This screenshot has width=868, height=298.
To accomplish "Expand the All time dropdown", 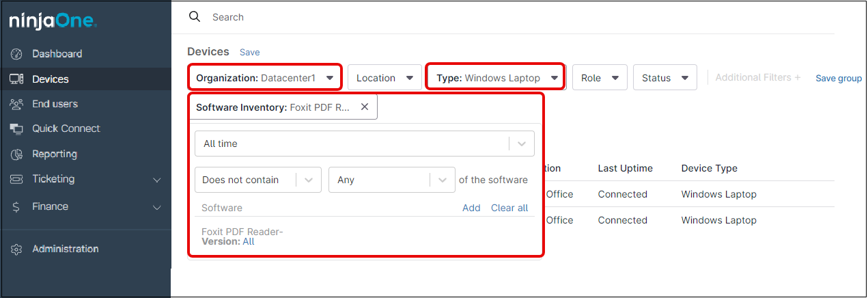I will point(522,144).
